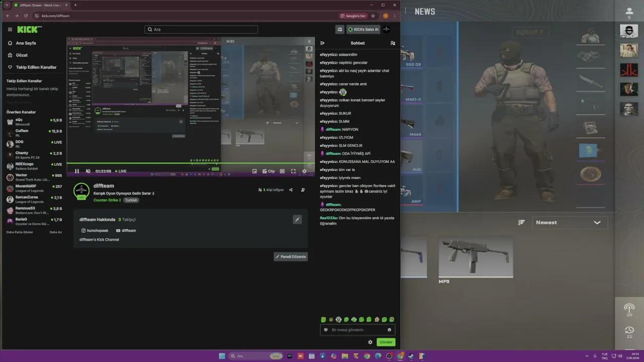Open the NEWS tab in CS2
The image size is (644, 362).
425,12
